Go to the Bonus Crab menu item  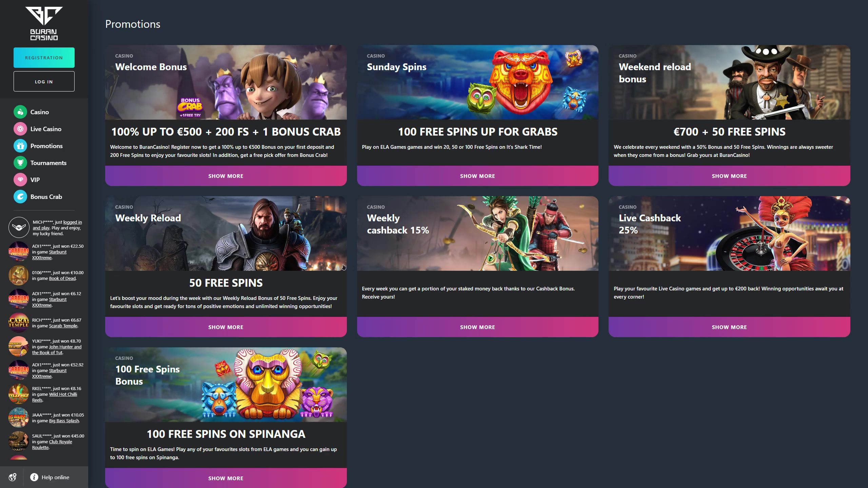pos(46,197)
